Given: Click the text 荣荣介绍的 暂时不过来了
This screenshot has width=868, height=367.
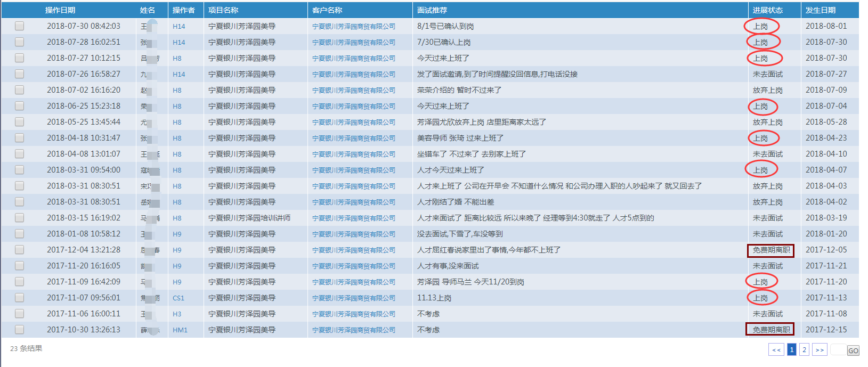Looking at the screenshot, I should click(459, 90).
